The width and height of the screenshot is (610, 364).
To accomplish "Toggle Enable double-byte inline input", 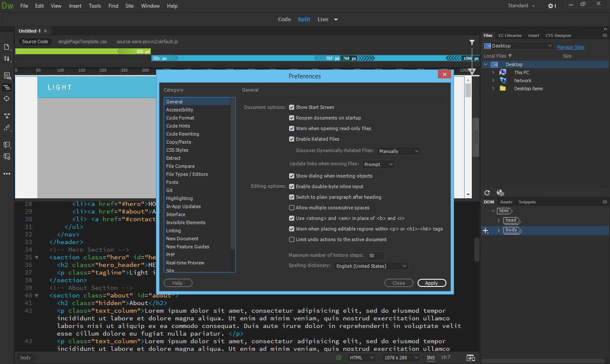I will pyautogui.click(x=292, y=186).
